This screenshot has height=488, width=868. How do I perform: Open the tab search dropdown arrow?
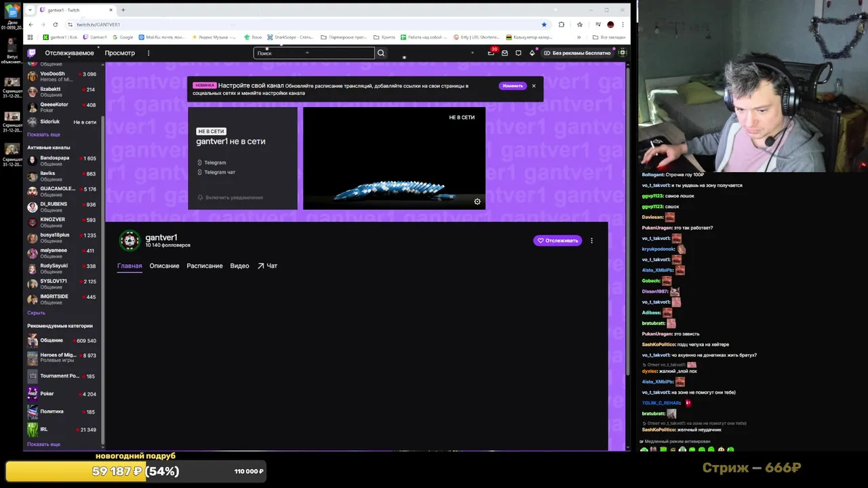30,10
